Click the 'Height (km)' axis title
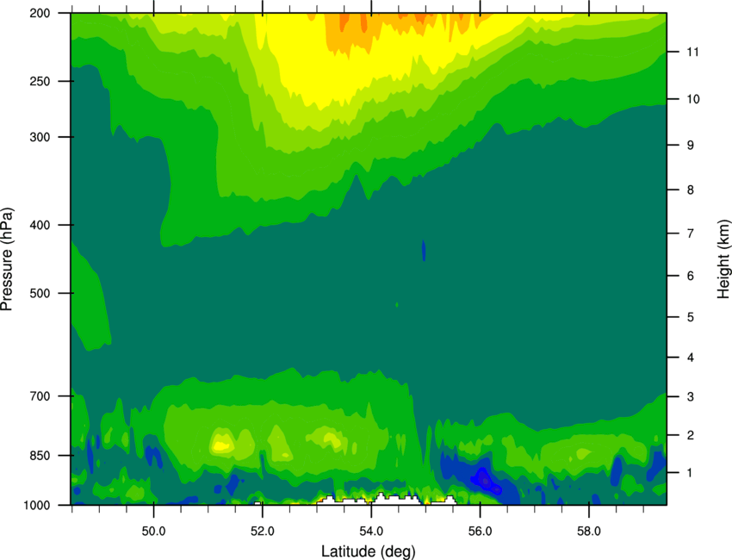Viewport: 732px width, 560px height. (723, 259)
